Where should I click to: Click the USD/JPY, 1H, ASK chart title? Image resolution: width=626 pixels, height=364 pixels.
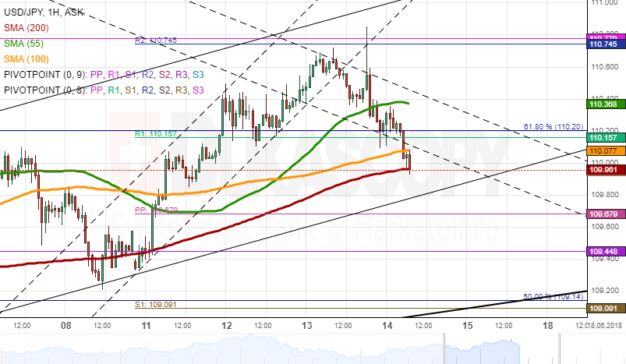pyautogui.click(x=44, y=12)
